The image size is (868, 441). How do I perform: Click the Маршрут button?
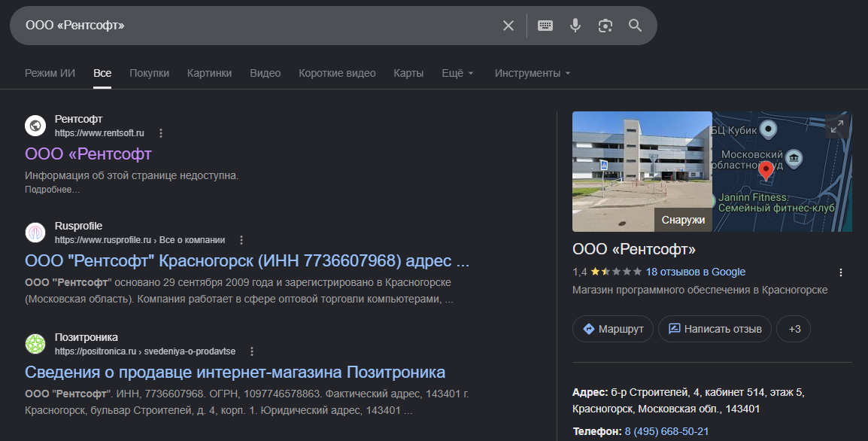(613, 329)
